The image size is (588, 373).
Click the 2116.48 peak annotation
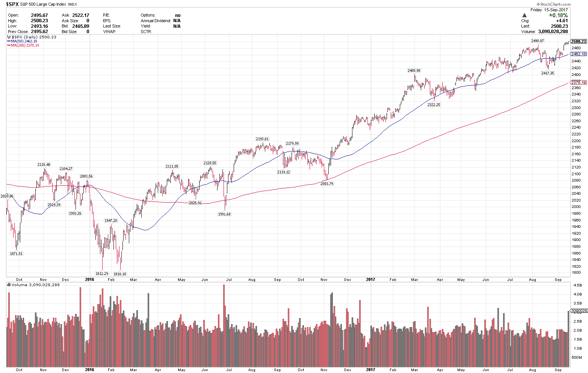click(x=44, y=165)
